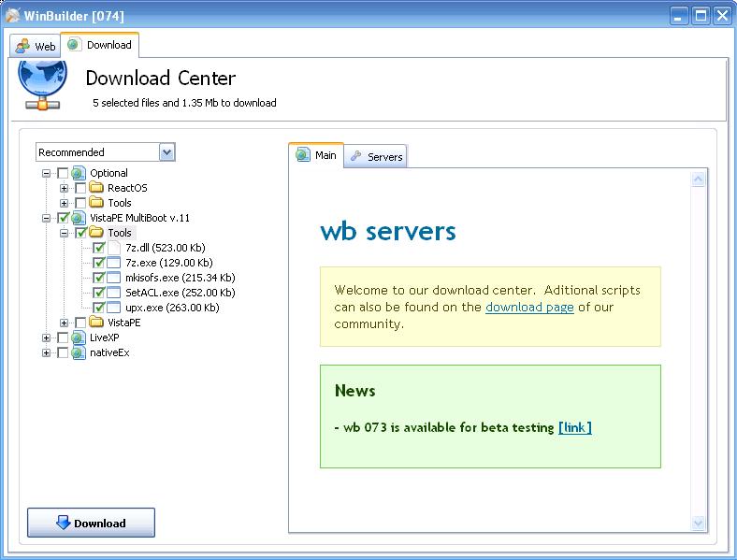Select the upx.exe (263.00 Kb) row
Image resolution: width=737 pixels, height=560 pixels.
pos(172,308)
